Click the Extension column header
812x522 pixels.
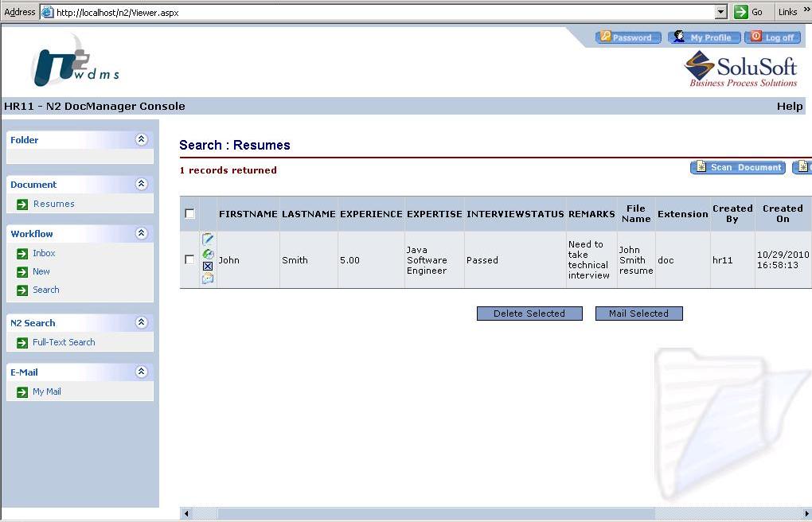[682, 214]
